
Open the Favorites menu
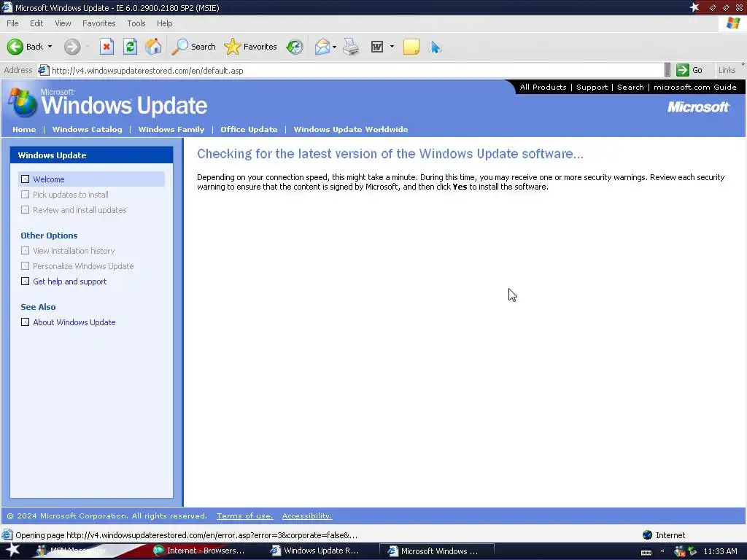(99, 23)
